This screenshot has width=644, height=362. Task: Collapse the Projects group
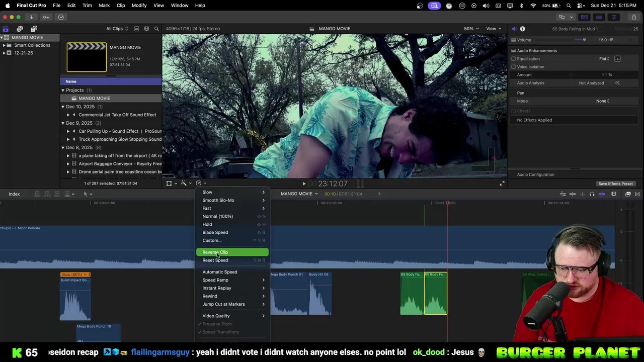[x=63, y=90]
